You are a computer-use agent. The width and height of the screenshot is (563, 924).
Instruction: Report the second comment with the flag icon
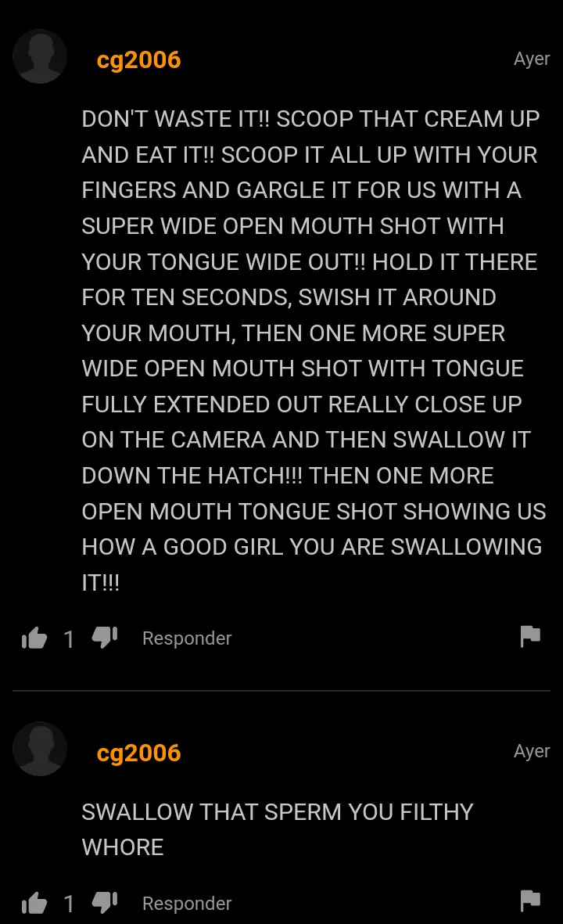coord(530,901)
